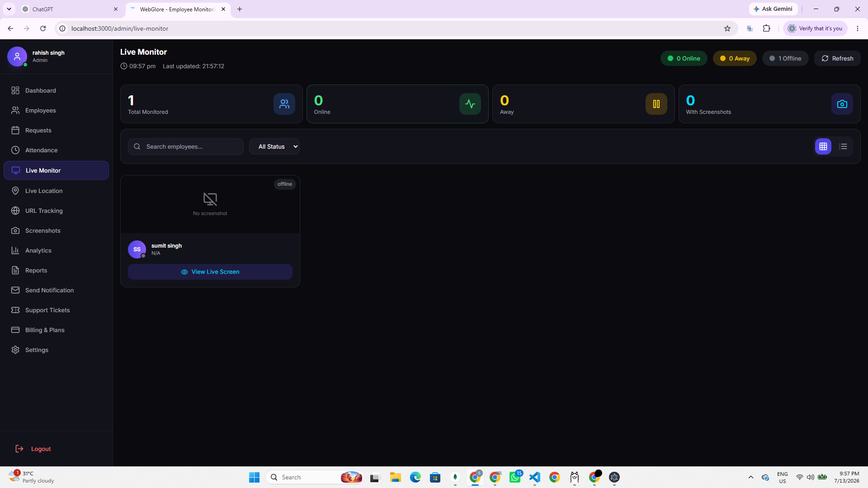
Task: Open the Dashboard page
Action: click(x=56, y=90)
